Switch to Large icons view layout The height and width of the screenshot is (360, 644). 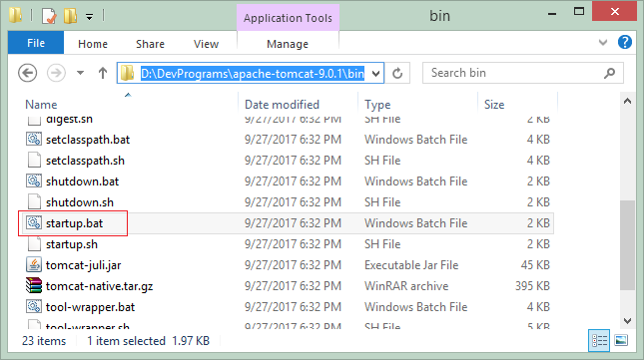(621, 340)
